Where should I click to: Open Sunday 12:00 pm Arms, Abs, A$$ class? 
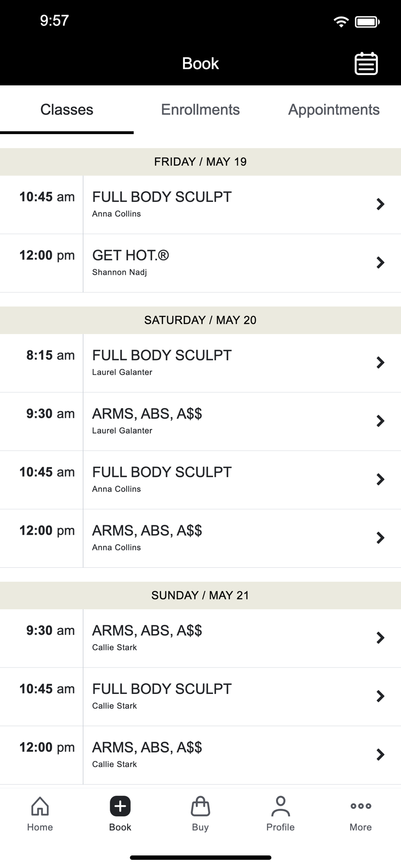coord(200,755)
